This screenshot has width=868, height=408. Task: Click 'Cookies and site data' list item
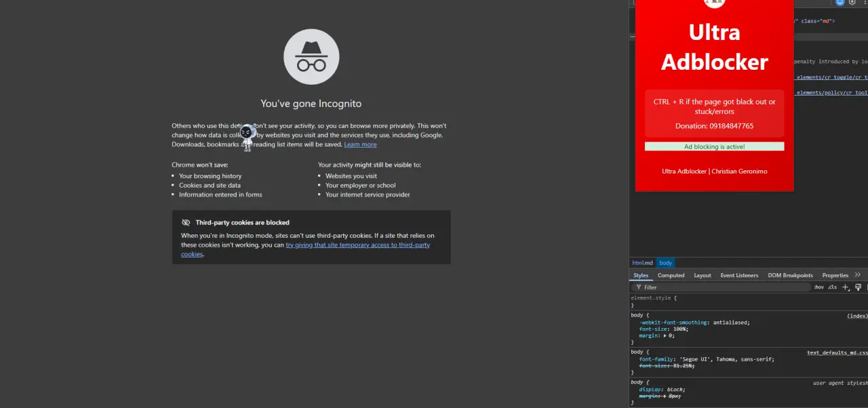210,185
